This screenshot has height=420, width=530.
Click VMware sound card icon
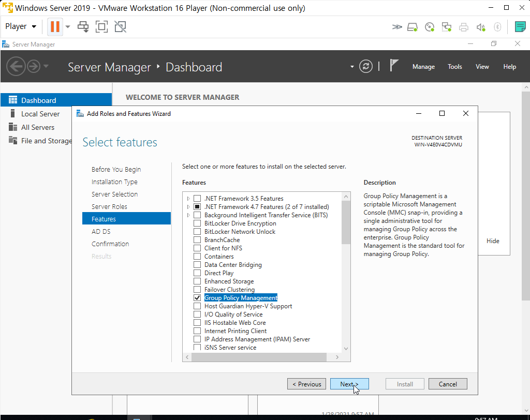click(x=481, y=27)
